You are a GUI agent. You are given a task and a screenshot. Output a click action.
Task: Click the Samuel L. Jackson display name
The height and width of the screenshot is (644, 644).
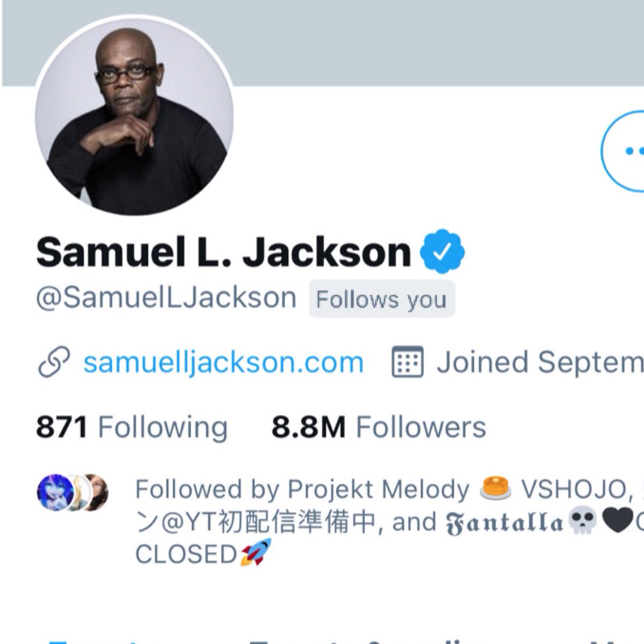[x=224, y=251]
